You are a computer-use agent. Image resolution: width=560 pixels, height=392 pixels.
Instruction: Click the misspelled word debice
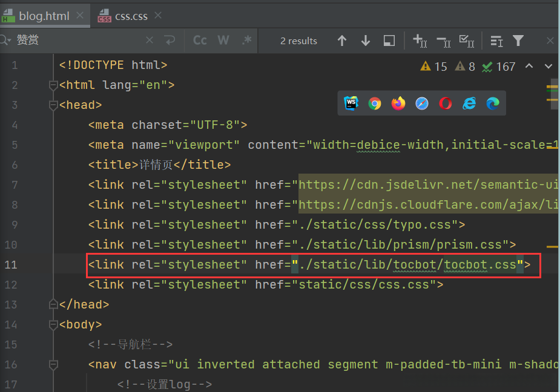pos(378,145)
